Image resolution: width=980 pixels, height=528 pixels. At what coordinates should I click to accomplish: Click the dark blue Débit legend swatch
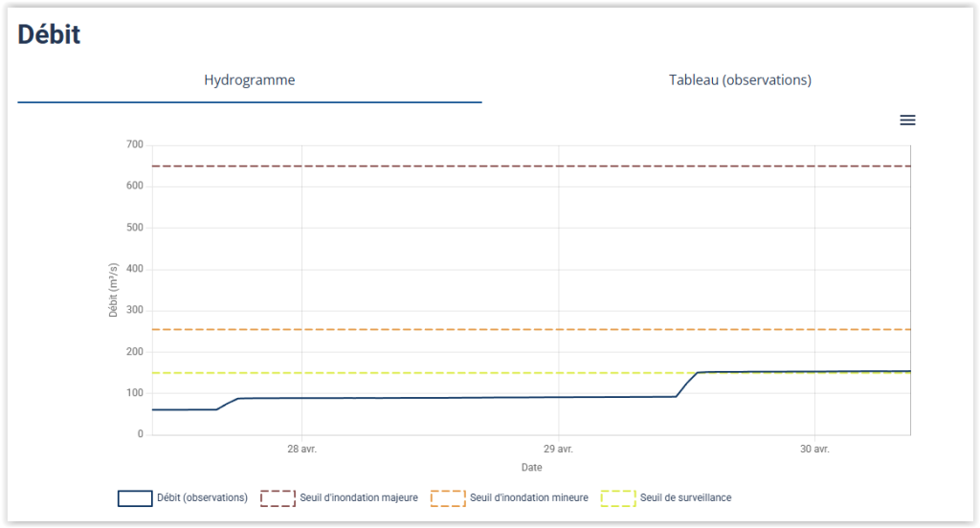click(x=135, y=498)
